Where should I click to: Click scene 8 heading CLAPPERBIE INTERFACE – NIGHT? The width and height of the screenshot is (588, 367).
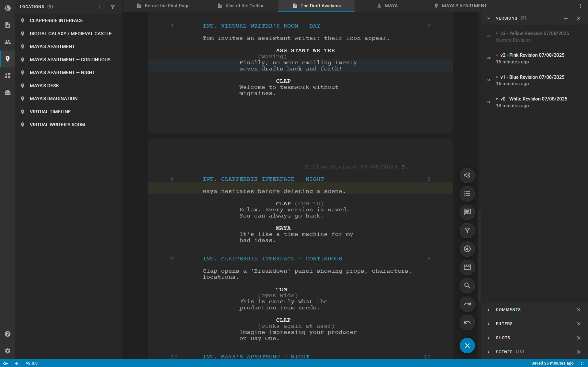[x=263, y=179]
